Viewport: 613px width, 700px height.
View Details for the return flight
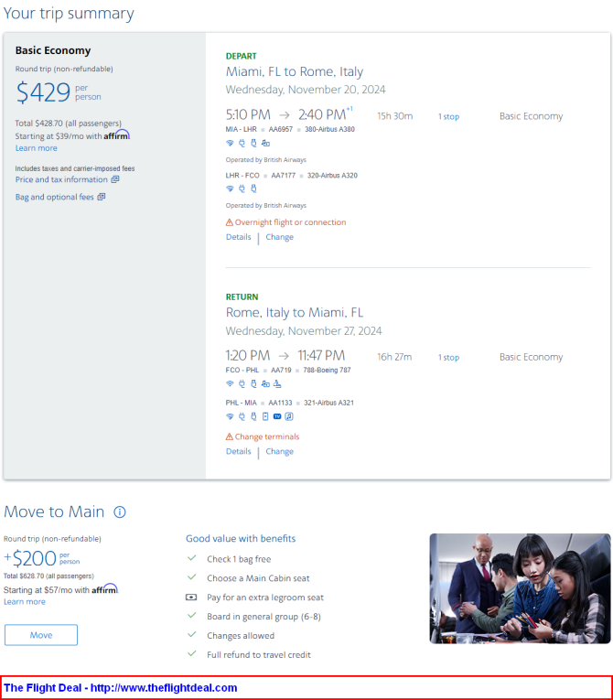(239, 451)
